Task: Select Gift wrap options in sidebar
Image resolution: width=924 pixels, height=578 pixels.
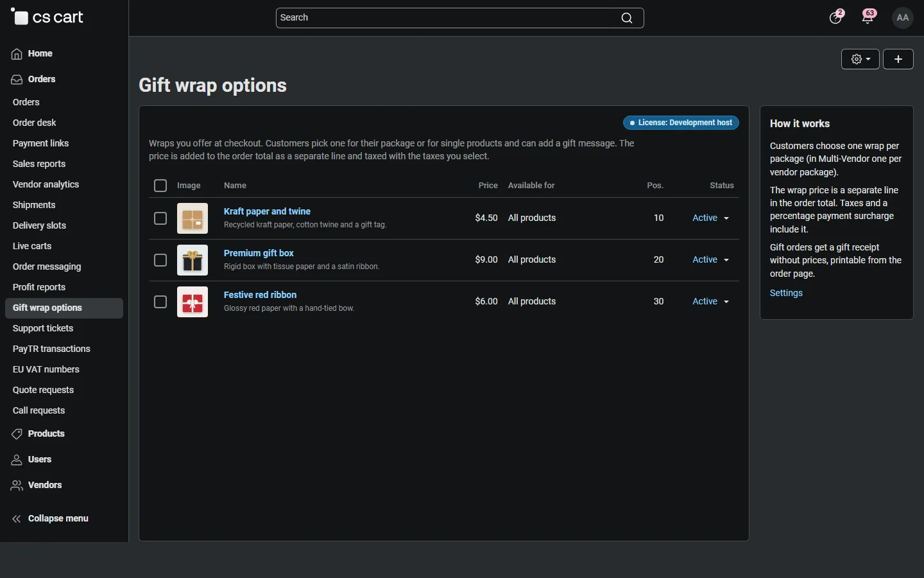Action: 64,308
